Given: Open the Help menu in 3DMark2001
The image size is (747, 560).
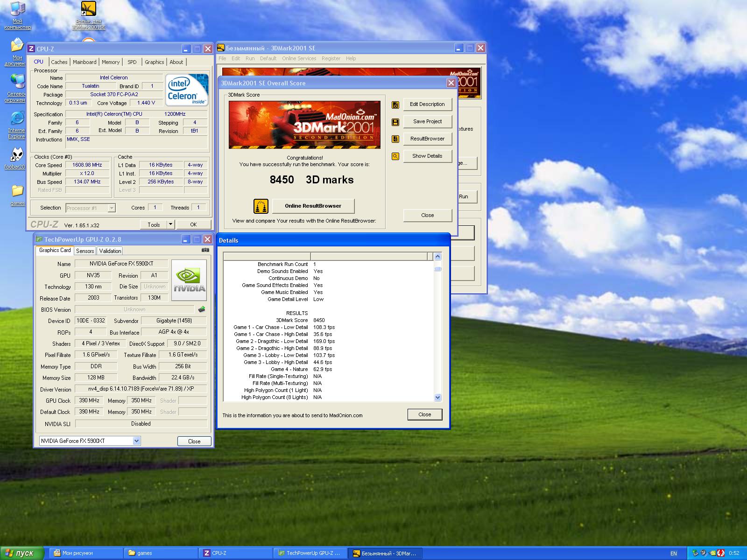Looking at the screenshot, I should click(x=351, y=58).
